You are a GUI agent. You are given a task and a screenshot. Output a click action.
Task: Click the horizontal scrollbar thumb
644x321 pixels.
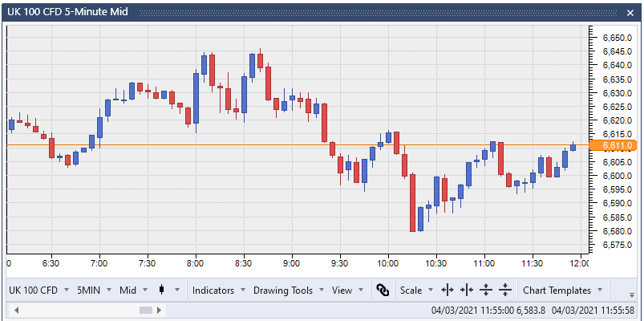click(146, 310)
